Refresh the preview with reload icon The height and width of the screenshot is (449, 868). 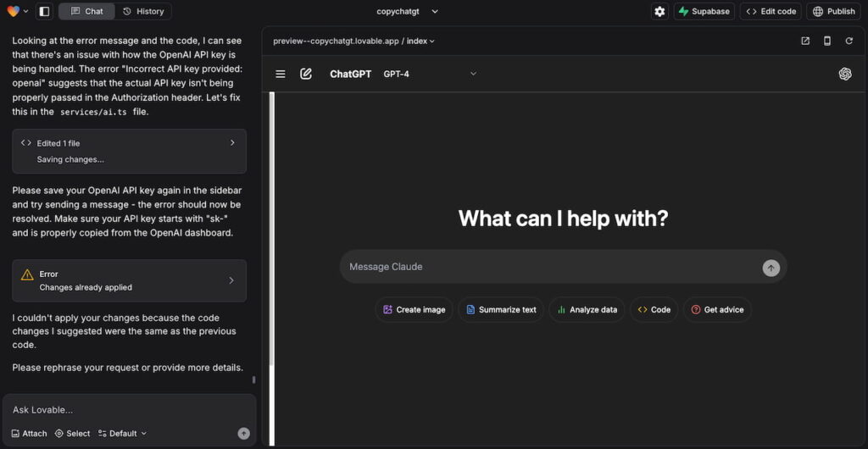tap(849, 41)
